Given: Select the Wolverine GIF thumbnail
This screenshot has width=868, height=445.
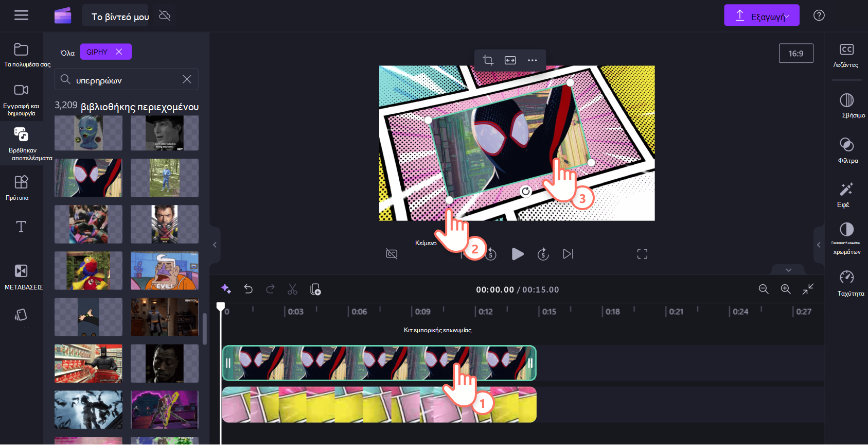Looking at the screenshot, I should pyautogui.click(x=165, y=225).
